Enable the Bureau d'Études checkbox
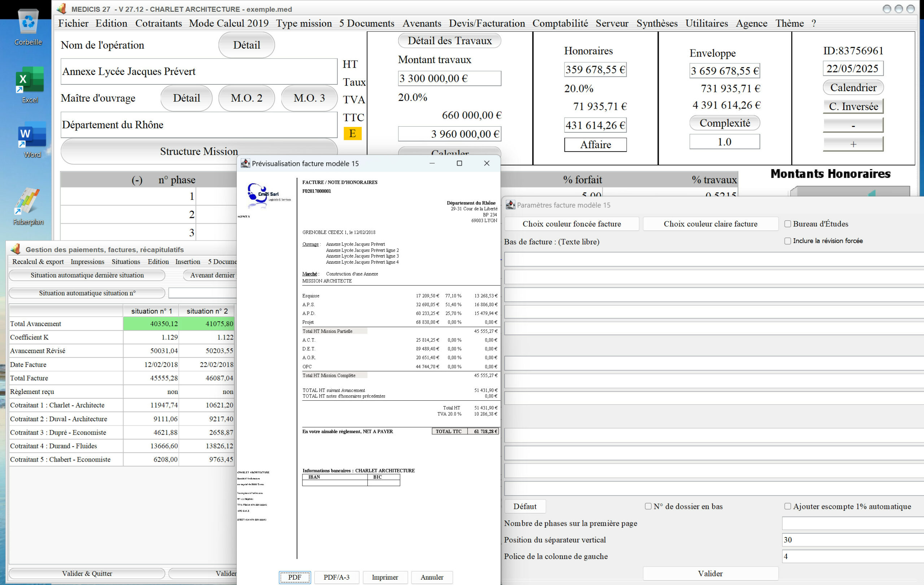This screenshot has height=585, width=924. [788, 224]
